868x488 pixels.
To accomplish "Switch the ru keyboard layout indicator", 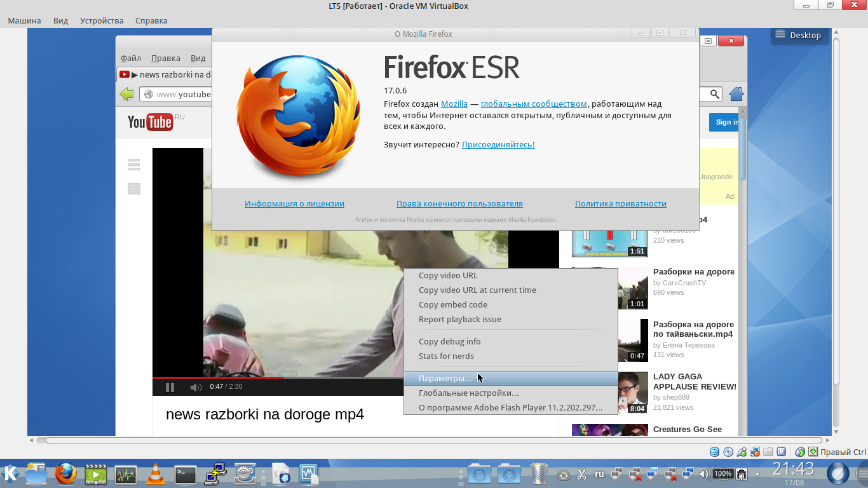I will [x=599, y=474].
